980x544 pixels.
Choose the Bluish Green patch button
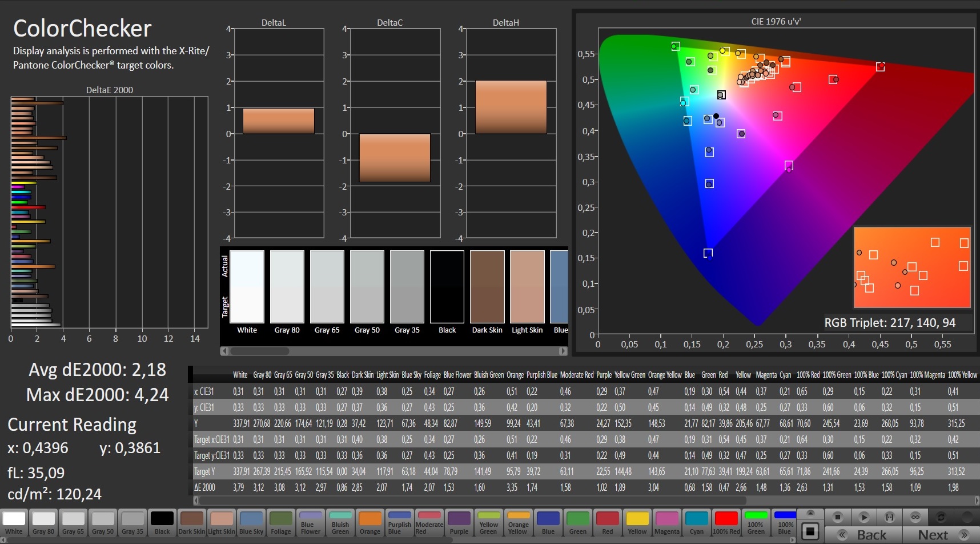pyautogui.click(x=340, y=523)
